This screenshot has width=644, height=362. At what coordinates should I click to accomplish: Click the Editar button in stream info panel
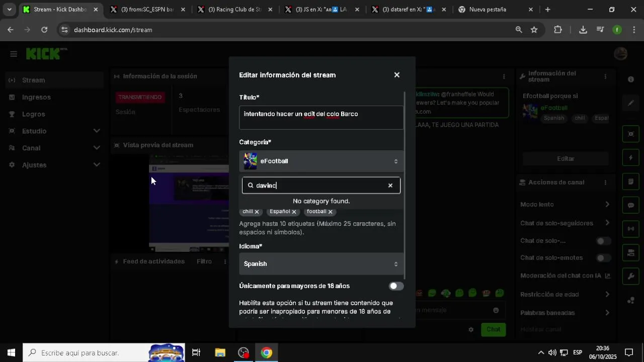click(x=566, y=158)
